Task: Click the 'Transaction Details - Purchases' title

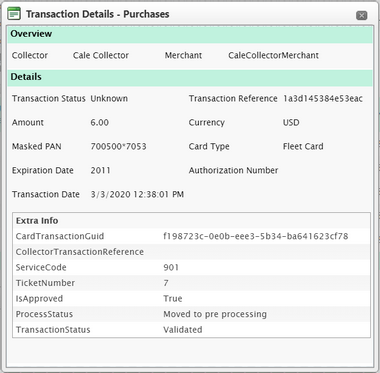Action: 98,14
